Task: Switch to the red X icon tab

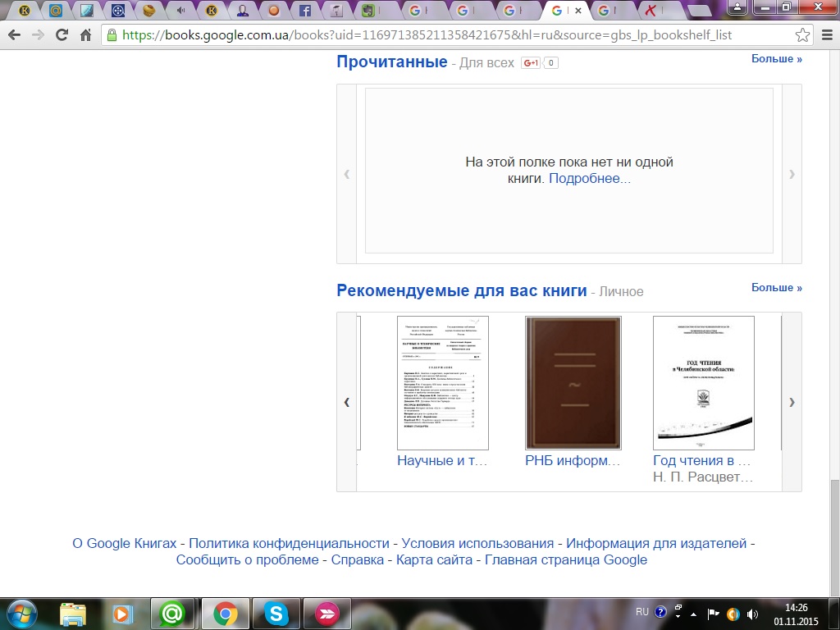Action: (651, 10)
